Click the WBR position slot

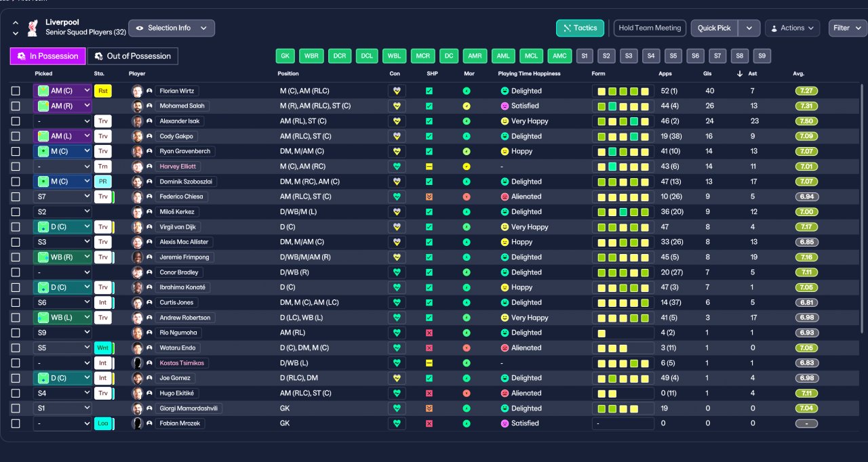(x=312, y=56)
